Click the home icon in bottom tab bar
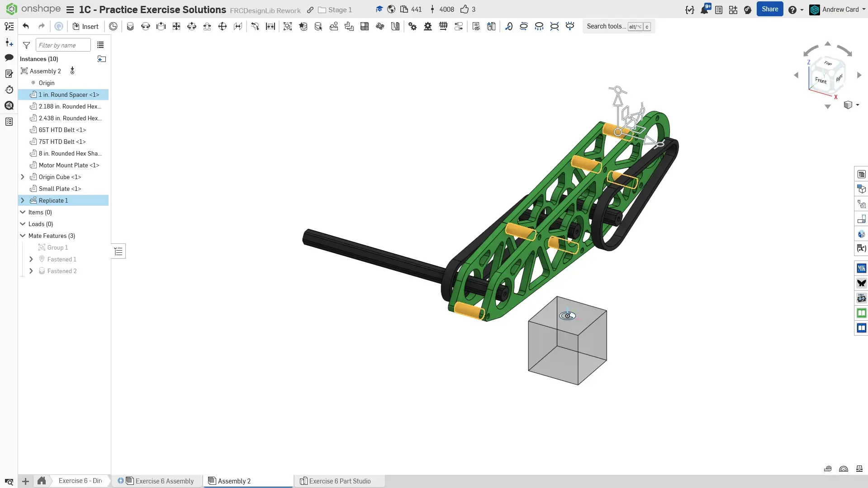The height and width of the screenshot is (488, 868). [42, 481]
